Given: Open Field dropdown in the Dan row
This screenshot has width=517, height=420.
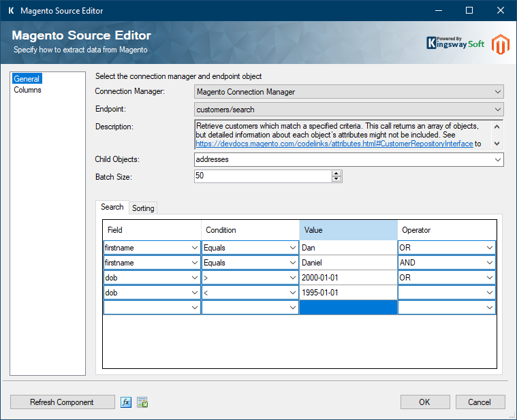Looking at the screenshot, I should [x=195, y=248].
